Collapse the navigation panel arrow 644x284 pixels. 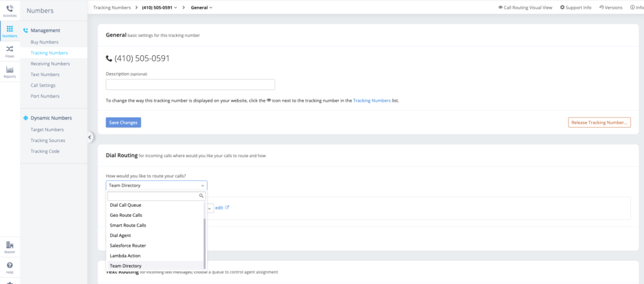pos(90,137)
